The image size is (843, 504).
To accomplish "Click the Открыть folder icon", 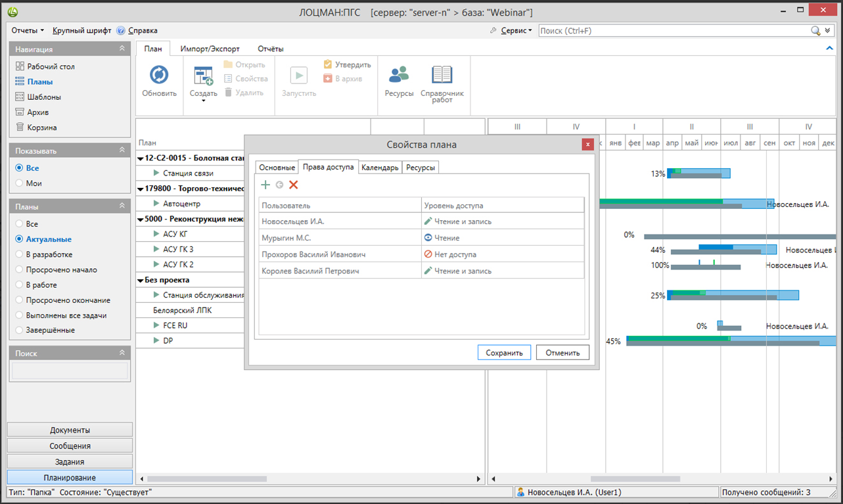I will tap(228, 64).
